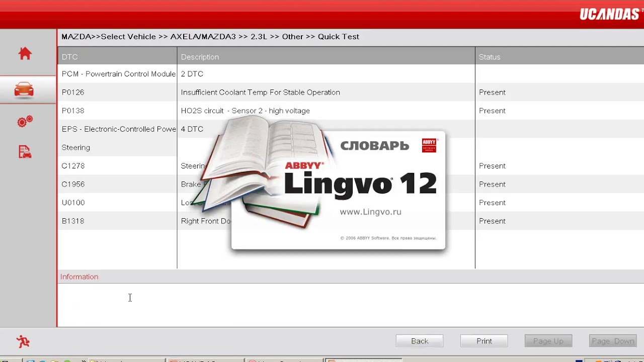Select the C1956 code cell

[73, 184]
